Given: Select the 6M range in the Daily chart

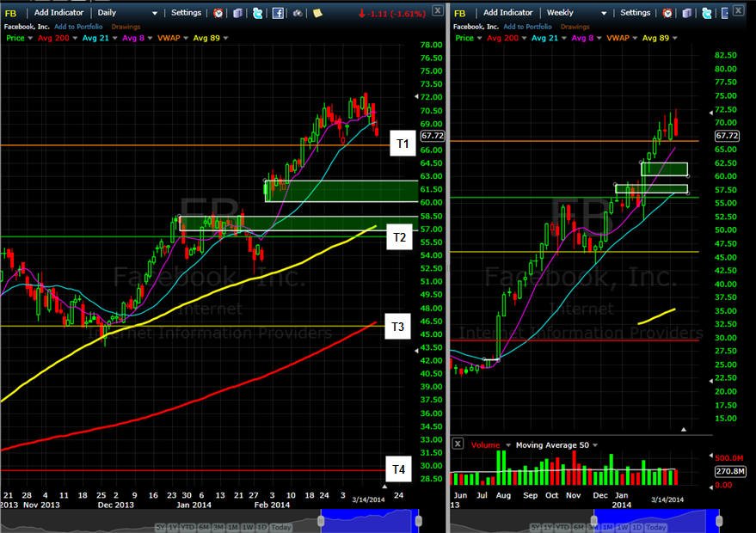Looking at the screenshot, I should [204, 527].
